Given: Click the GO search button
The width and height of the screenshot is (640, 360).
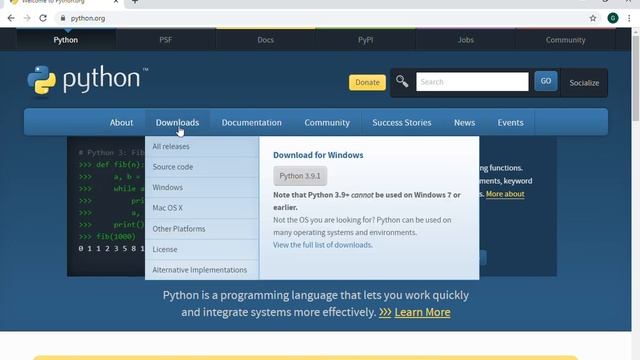Looking at the screenshot, I should [x=546, y=81].
